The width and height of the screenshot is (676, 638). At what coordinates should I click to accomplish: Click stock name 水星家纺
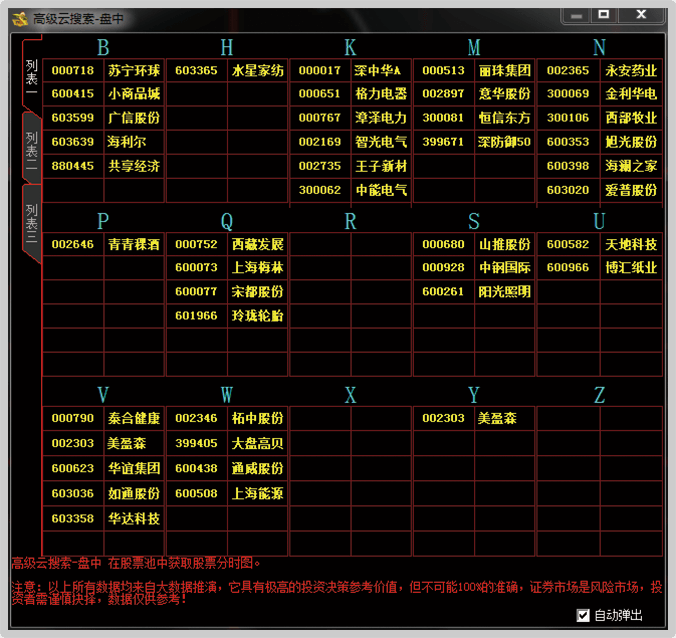click(257, 70)
